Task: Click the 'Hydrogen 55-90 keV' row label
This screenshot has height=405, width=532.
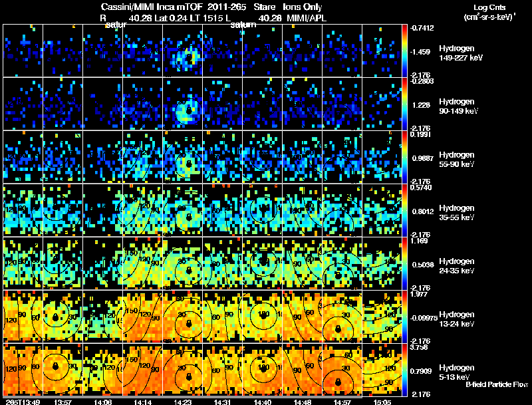Action: pyautogui.click(x=457, y=160)
